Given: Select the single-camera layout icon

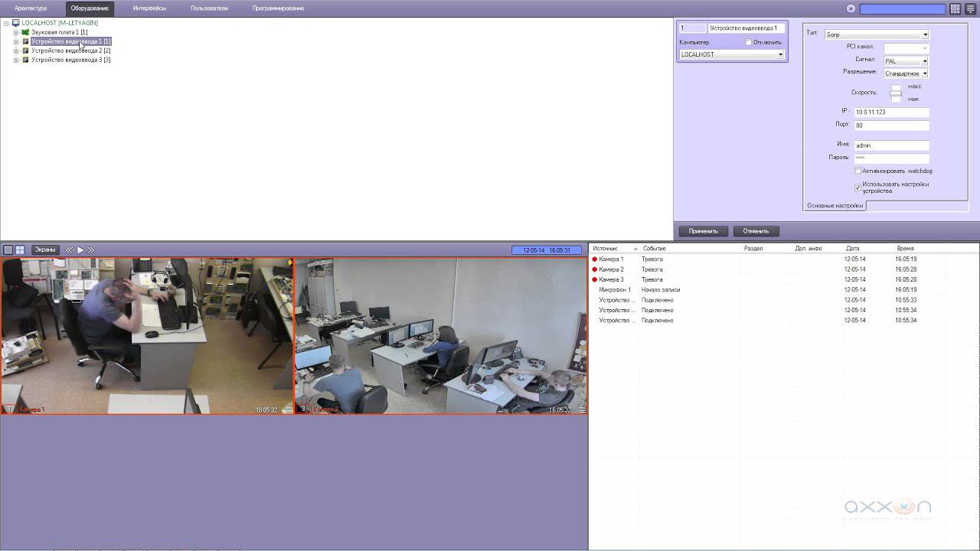Looking at the screenshot, I should pyautogui.click(x=8, y=250).
